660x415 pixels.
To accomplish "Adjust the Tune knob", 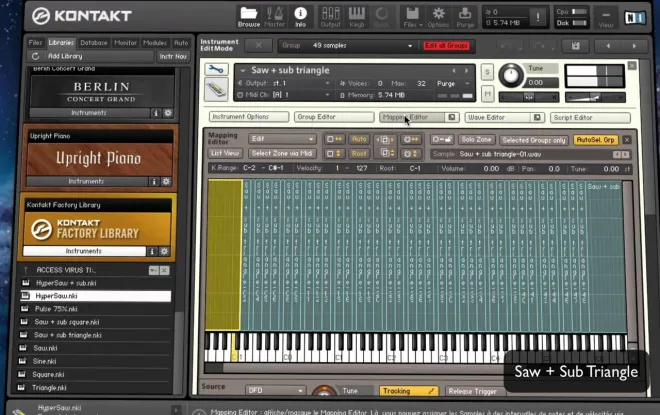I will tap(511, 75).
